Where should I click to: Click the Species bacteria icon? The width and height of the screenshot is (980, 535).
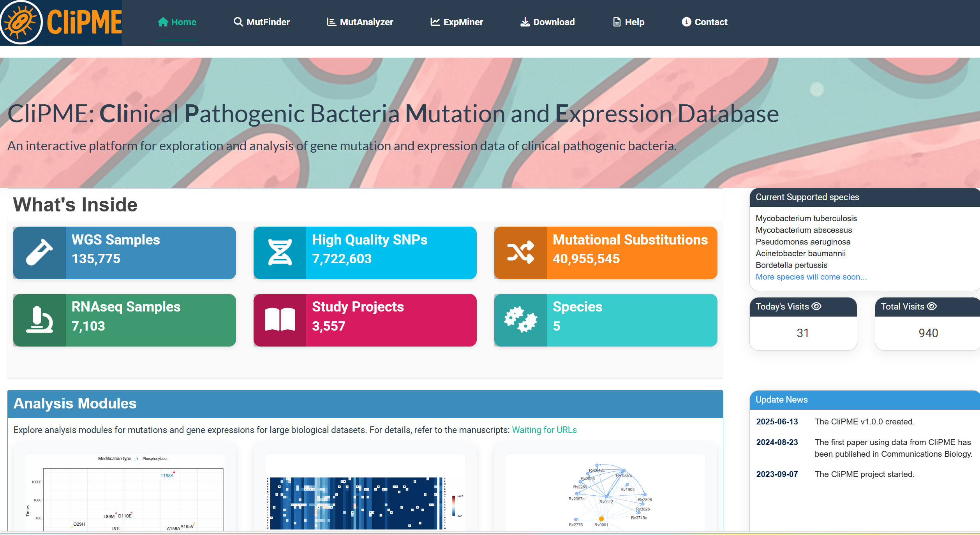[520, 320]
